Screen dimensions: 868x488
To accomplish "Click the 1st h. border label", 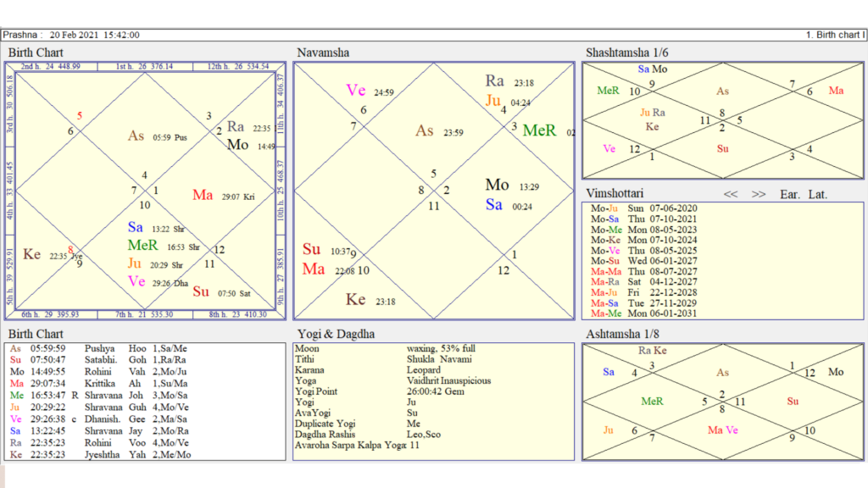I will pyautogui.click(x=144, y=66).
